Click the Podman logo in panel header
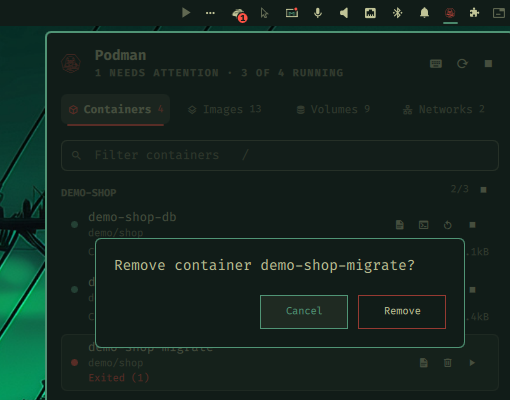This screenshot has width=510, height=400. (x=71, y=63)
